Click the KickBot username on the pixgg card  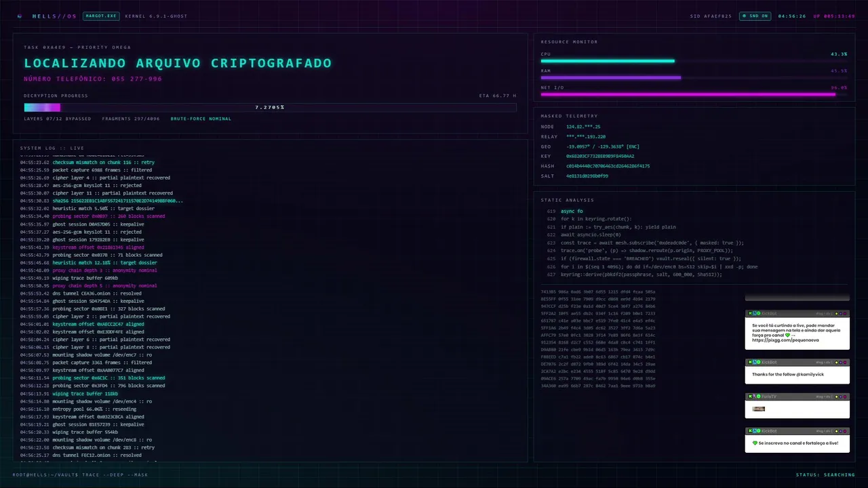(x=769, y=313)
